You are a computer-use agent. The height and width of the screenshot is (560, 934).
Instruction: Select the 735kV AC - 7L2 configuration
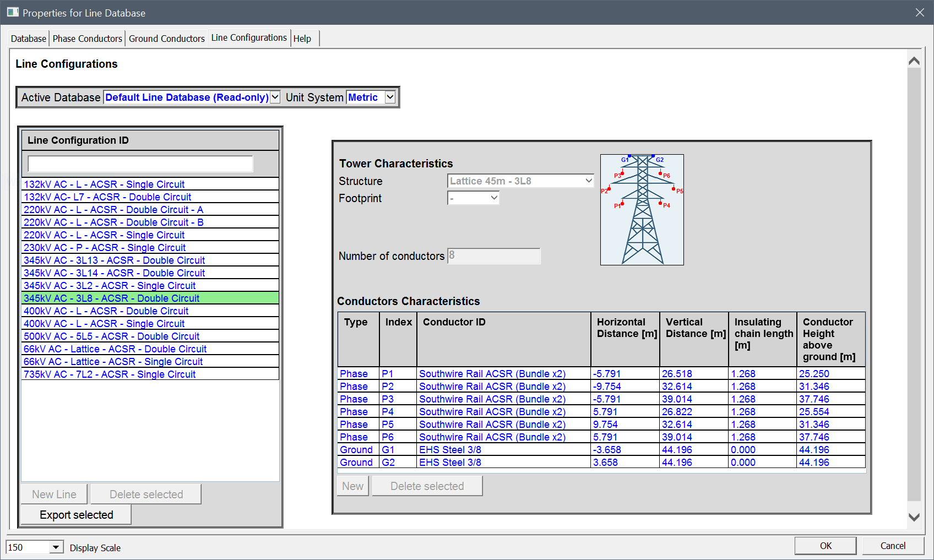110,374
